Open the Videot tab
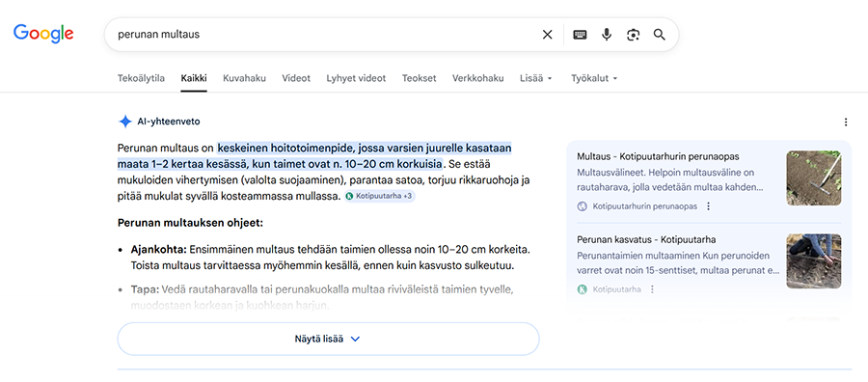Viewport: 868px width, 382px height. [296, 78]
